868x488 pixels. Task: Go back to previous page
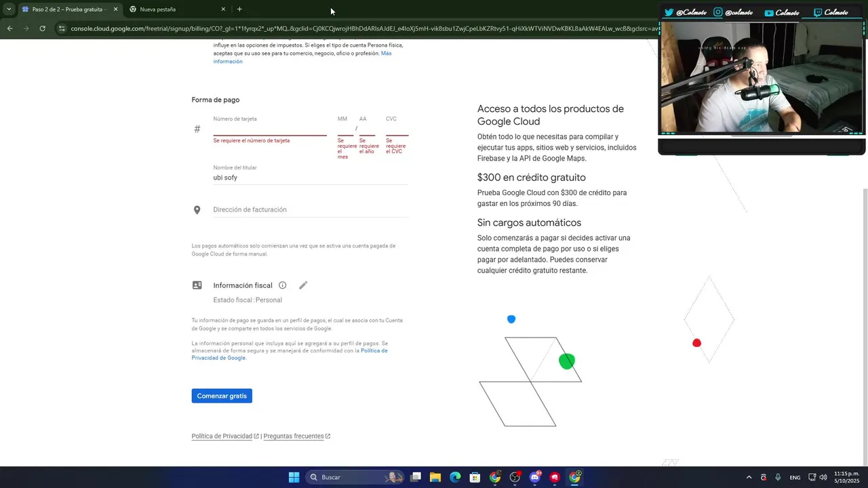[9, 28]
